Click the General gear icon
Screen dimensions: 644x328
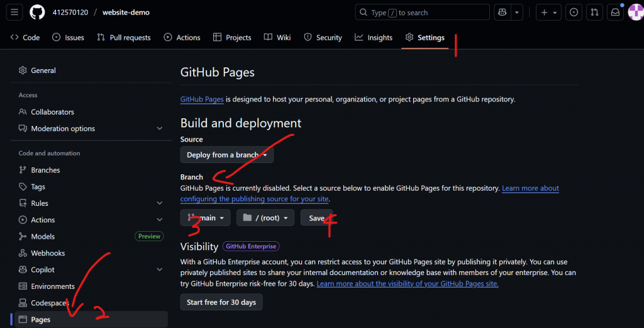23,71
